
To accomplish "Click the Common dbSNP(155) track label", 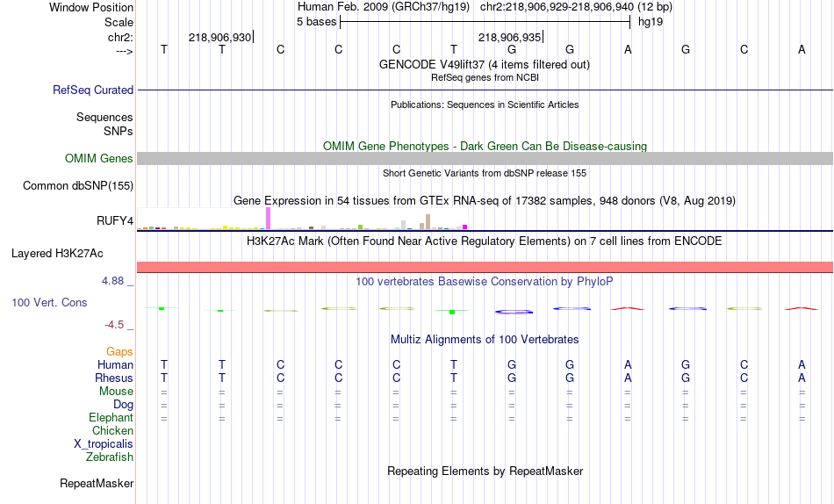I will pos(78,186).
